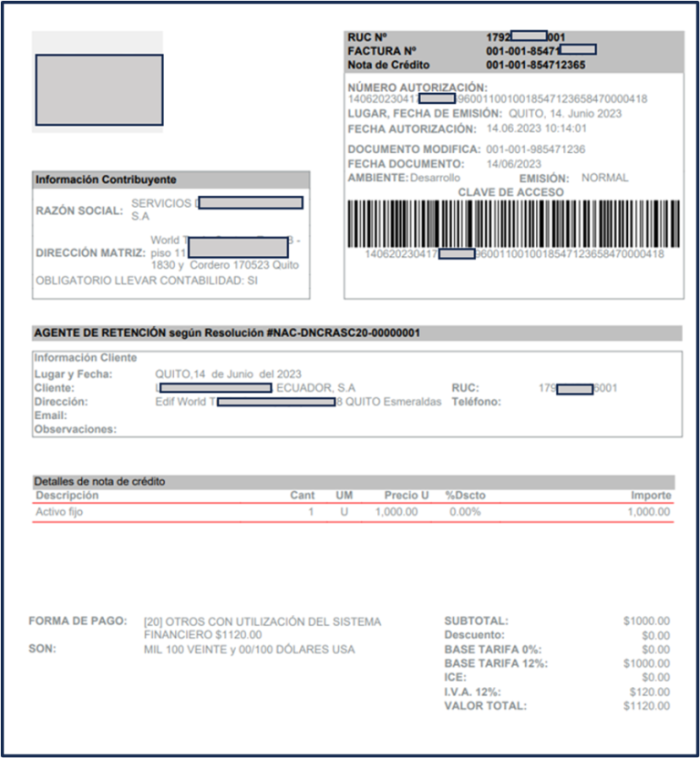Click the Importe column header
The image size is (700, 758).
(x=651, y=496)
